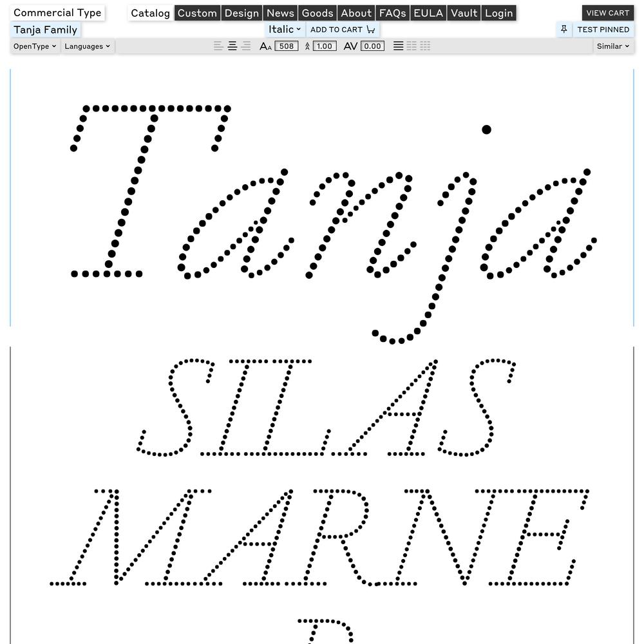Open the FAQs page

click(392, 13)
